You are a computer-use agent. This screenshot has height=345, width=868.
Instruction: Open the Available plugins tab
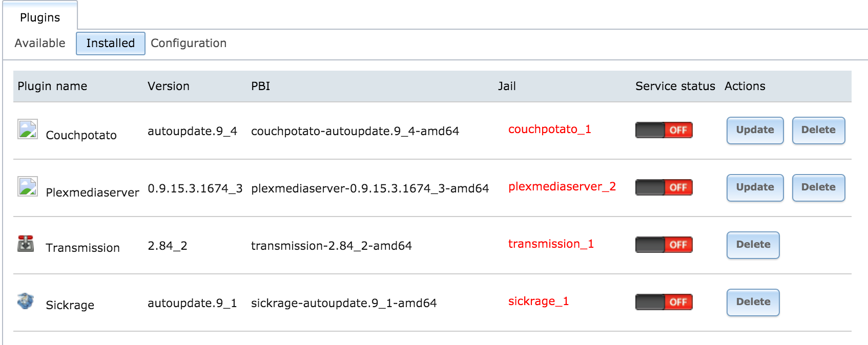(x=40, y=43)
